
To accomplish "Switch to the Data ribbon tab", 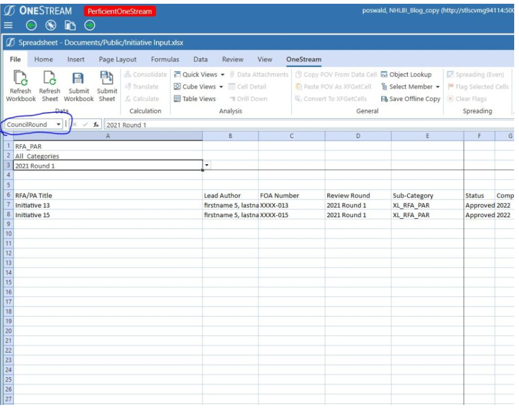I will pos(200,59).
